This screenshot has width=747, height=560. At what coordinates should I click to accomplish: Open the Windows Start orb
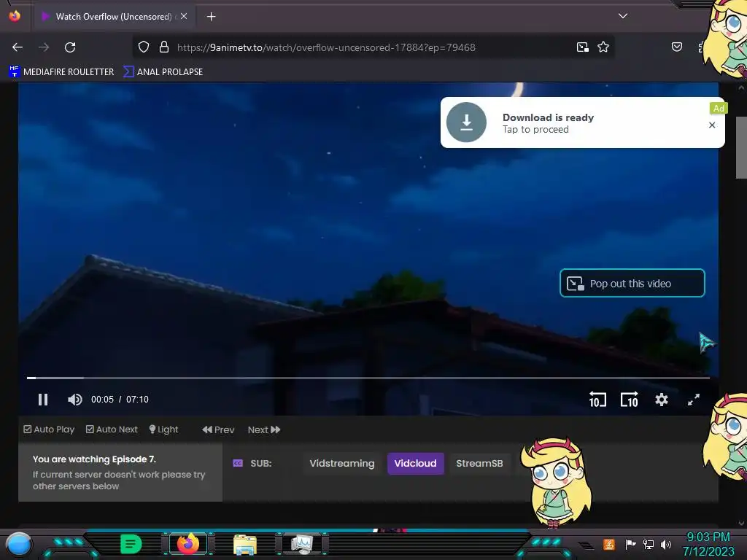coord(18,545)
